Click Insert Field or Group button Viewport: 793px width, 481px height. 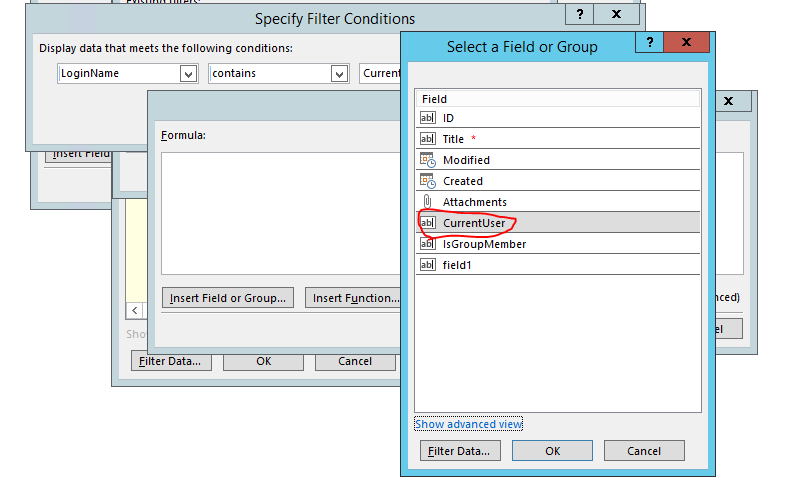tap(228, 298)
